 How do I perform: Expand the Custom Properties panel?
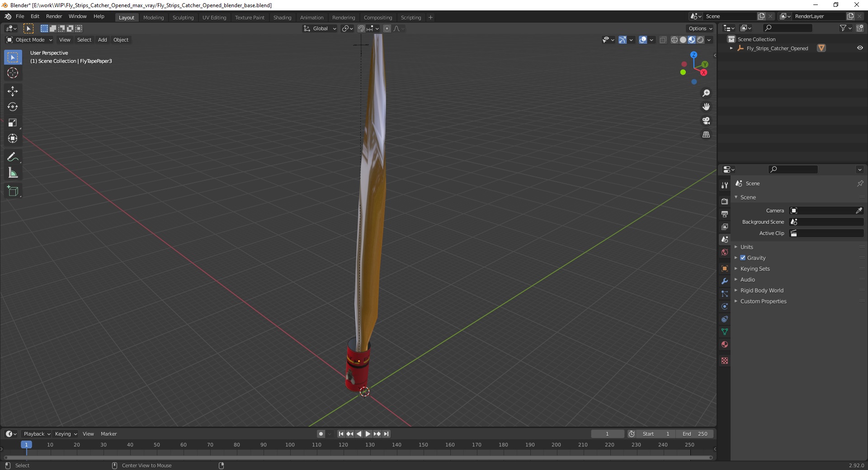763,301
